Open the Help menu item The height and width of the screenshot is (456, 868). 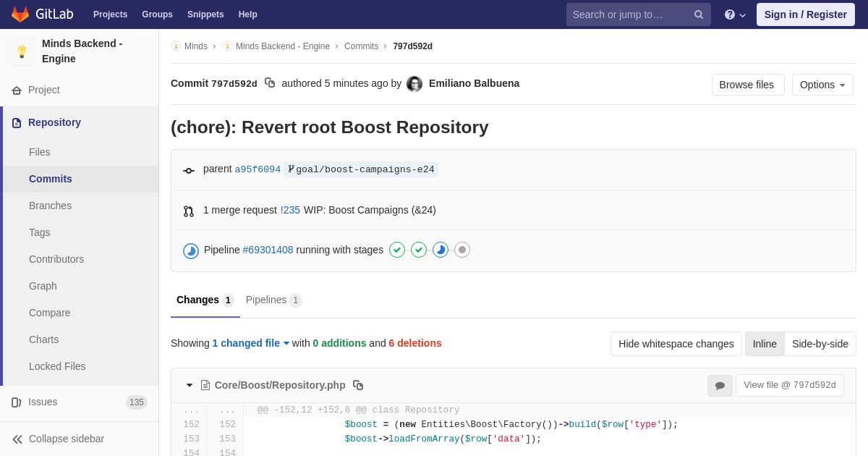tap(248, 14)
